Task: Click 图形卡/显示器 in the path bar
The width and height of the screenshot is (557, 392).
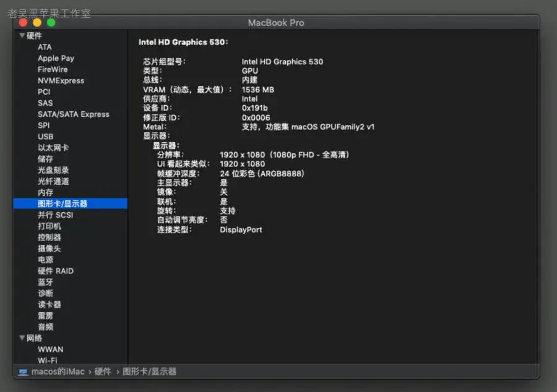Action: point(149,372)
